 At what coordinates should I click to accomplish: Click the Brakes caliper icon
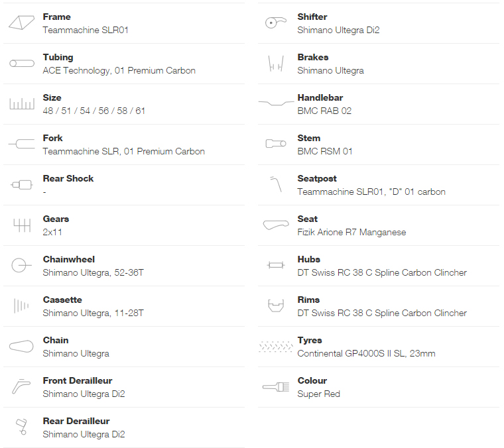pos(276,64)
